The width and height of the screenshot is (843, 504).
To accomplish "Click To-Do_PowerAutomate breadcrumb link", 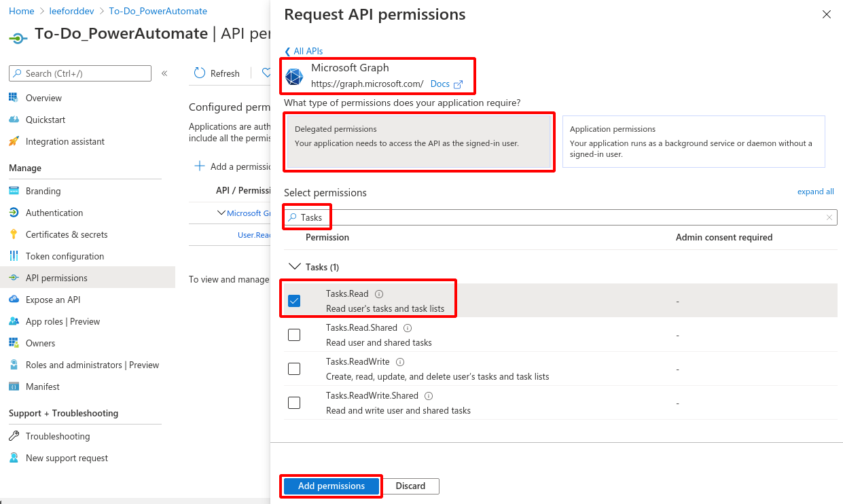I will click(158, 11).
